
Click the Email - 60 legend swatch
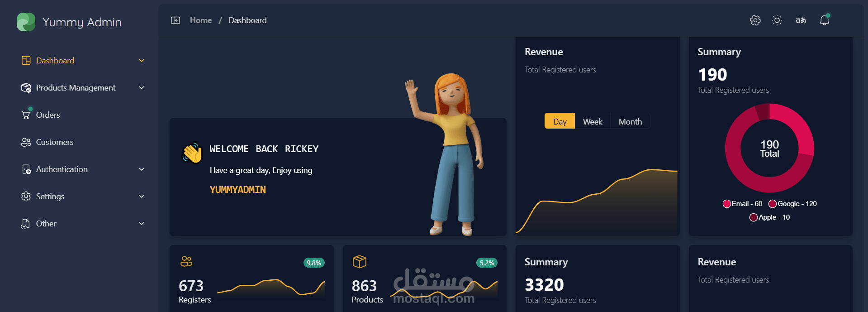click(727, 204)
